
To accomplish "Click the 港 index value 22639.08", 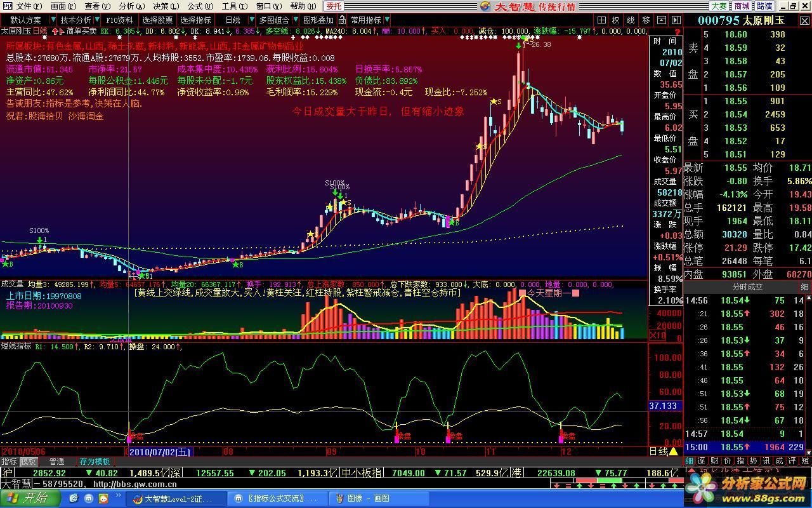I will 556,473.
